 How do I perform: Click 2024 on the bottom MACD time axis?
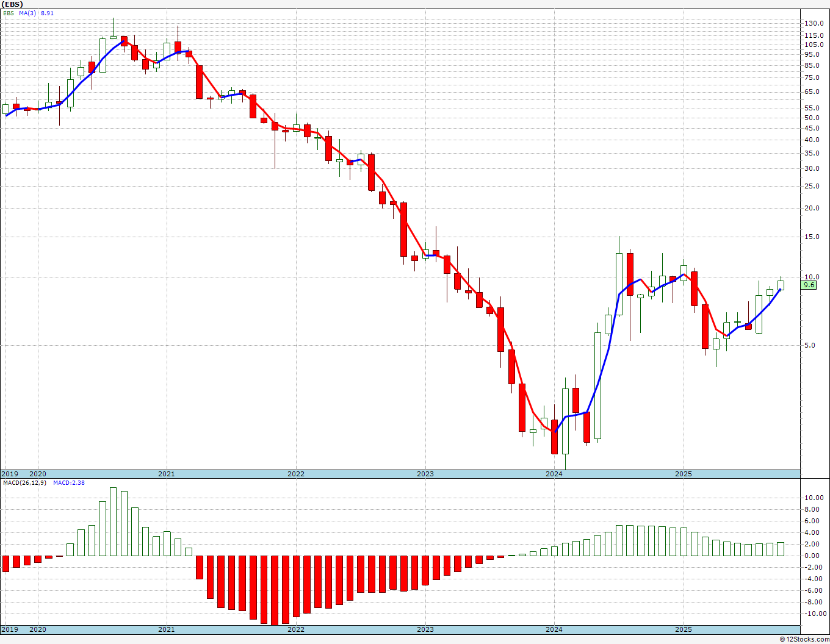tap(554, 629)
